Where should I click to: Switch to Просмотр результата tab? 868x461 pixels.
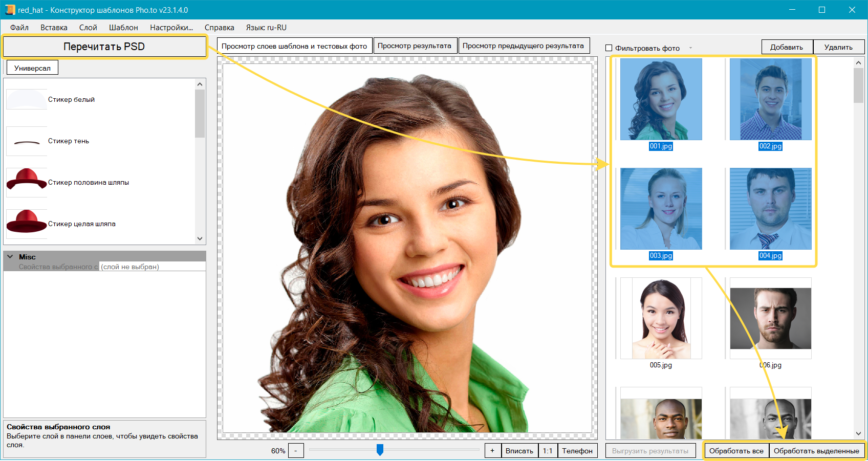pyautogui.click(x=415, y=46)
